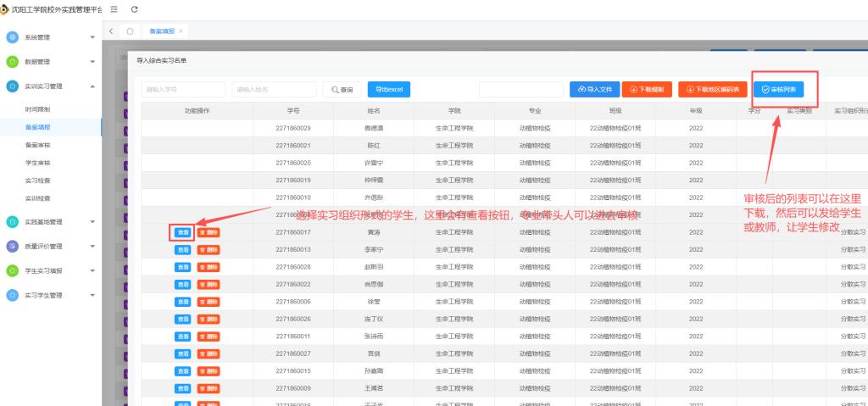Open 学生审核 in the sidebar
The height and width of the screenshot is (406, 868).
click(x=37, y=163)
